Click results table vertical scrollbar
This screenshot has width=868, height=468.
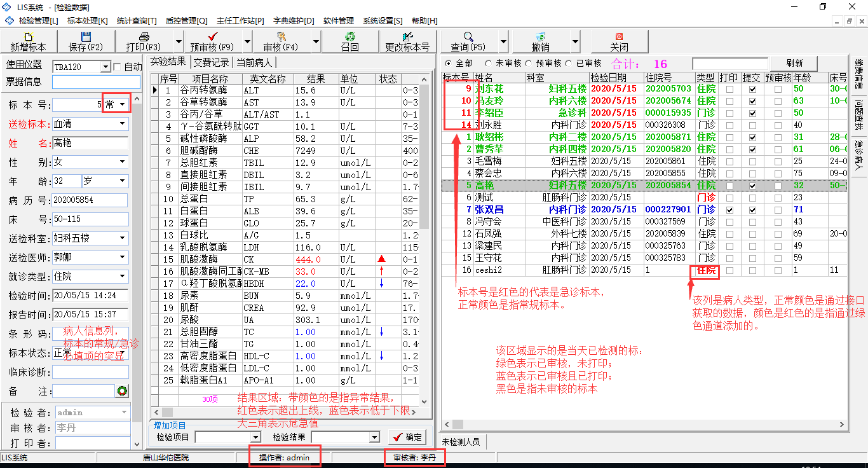tap(425, 238)
